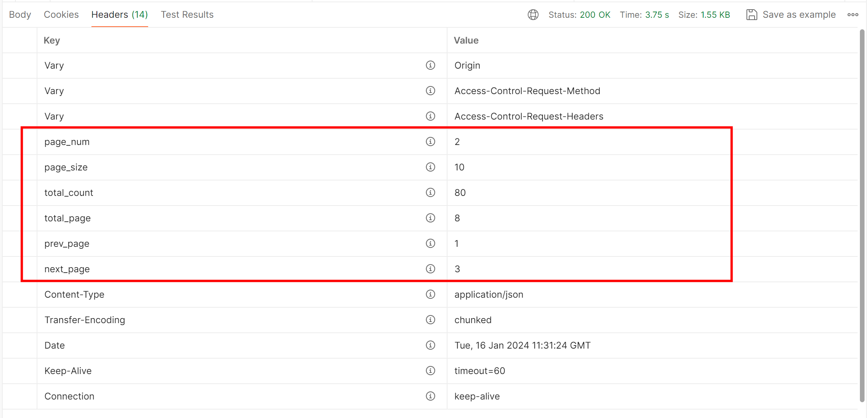Select the Transfer-Encoding key cell
The width and height of the screenshot is (868, 418).
[242, 320]
